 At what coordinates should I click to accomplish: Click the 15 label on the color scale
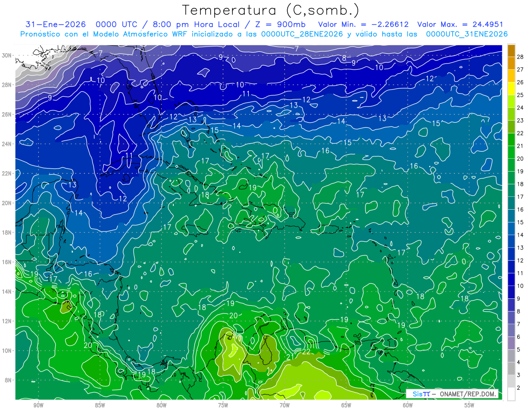[x=520, y=222]
